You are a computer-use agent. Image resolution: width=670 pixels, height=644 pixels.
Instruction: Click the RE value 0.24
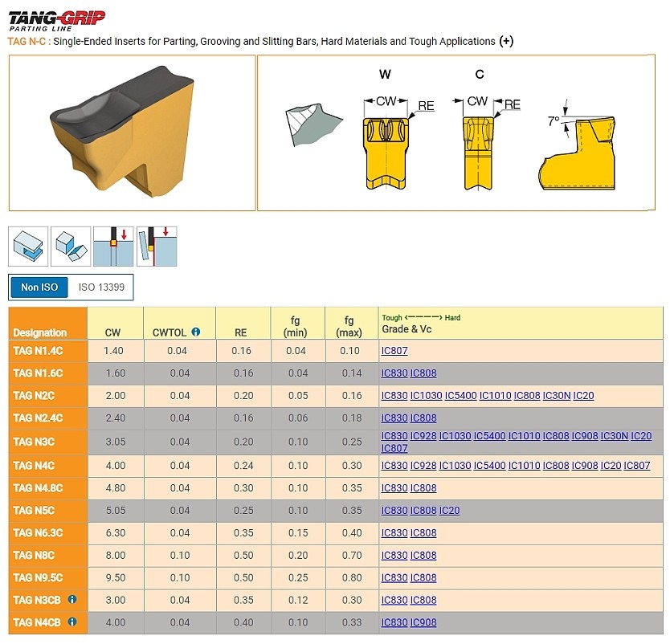(x=243, y=466)
